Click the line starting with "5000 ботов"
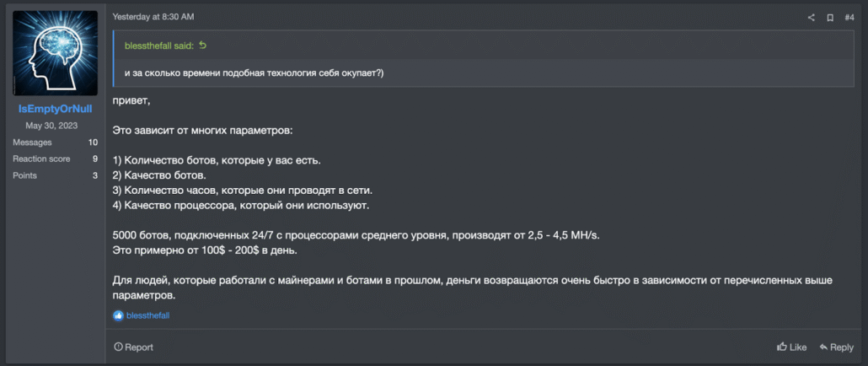Screen dimensions: 868x366 (x=356, y=234)
